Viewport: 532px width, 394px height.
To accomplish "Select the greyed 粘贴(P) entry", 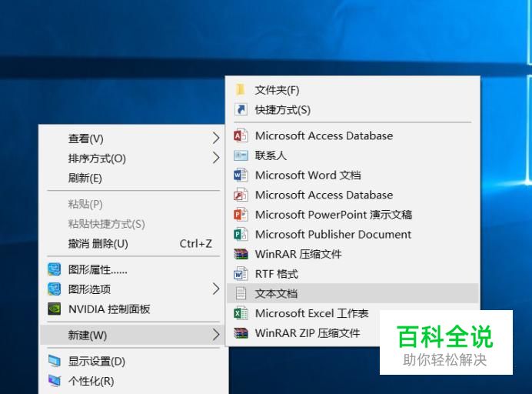I will (x=132, y=204).
